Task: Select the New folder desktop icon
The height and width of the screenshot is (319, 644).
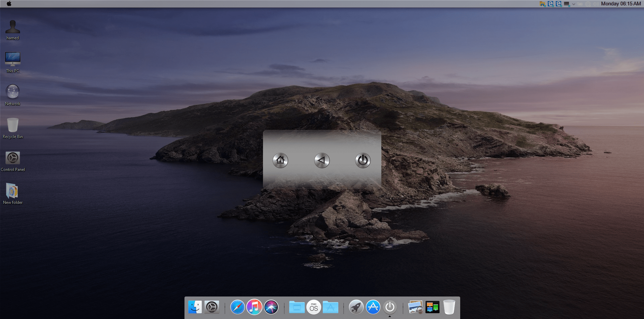Action: coord(13,194)
